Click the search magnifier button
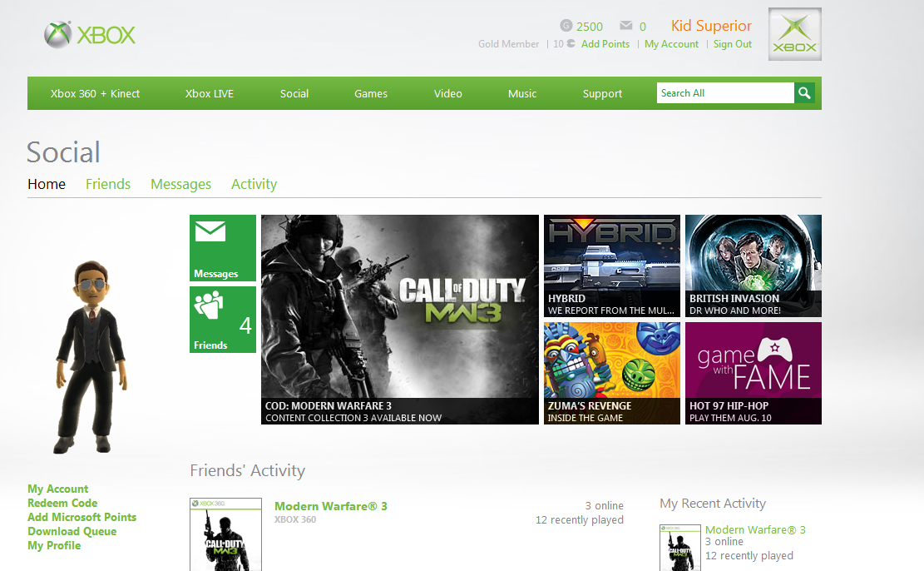 804,92
